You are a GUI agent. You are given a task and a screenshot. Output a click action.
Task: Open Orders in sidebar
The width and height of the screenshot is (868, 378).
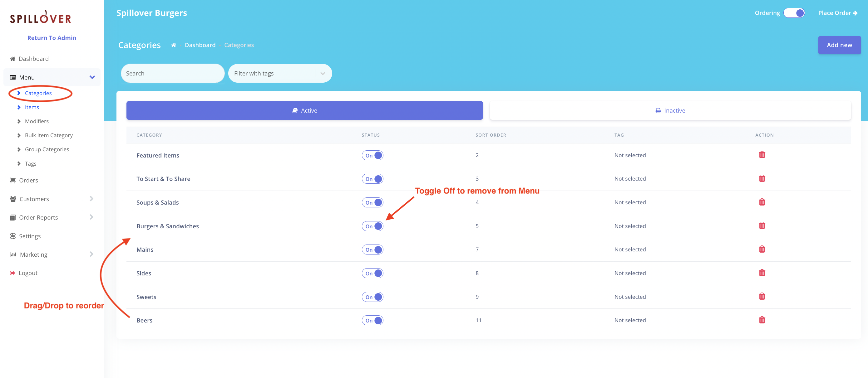coord(28,180)
